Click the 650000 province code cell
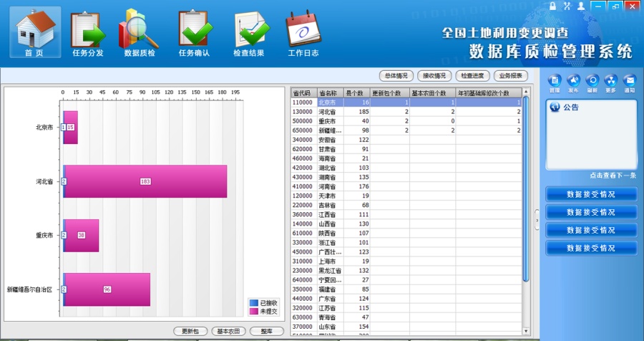 304,130
